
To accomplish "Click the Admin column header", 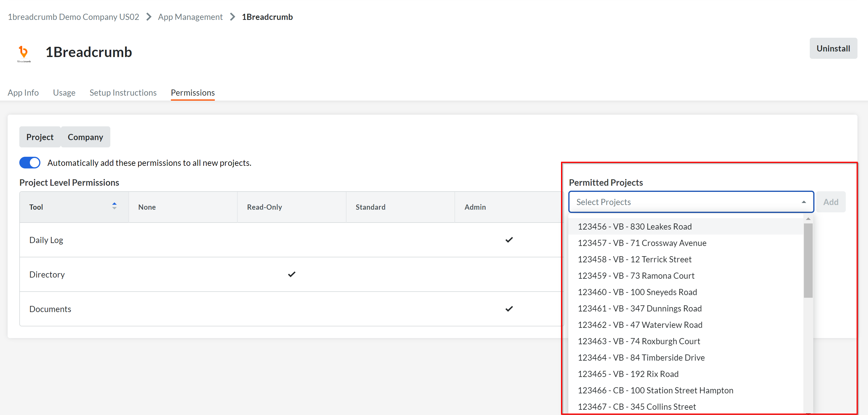I will click(x=509, y=207).
